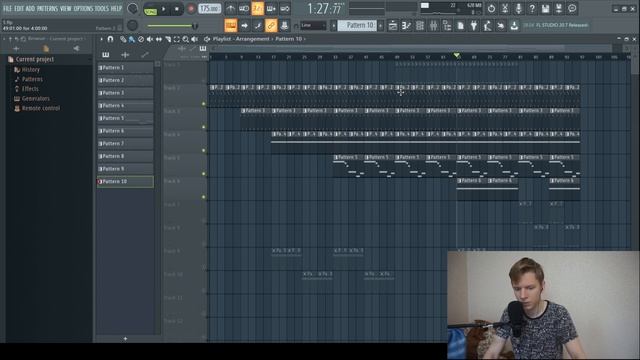Open help with the question mark icon
Viewport: 640px width, 360px height.
[x=532, y=8]
